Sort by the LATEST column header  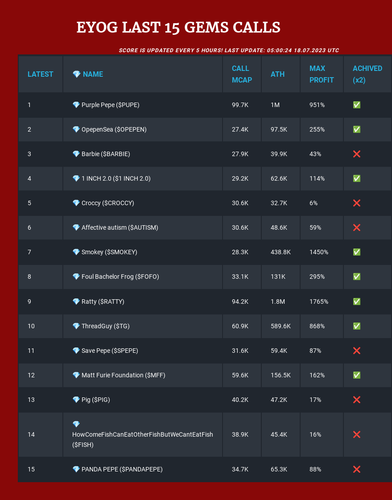pyautogui.click(x=40, y=74)
